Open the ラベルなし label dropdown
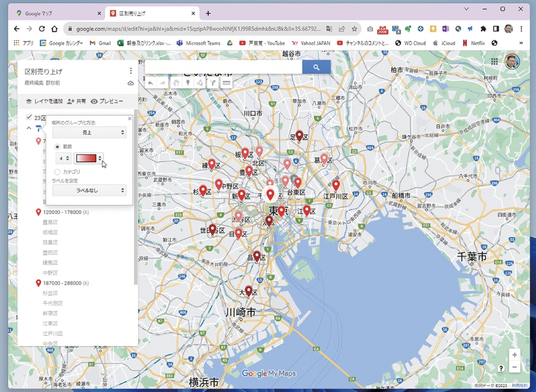 click(x=89, y=191)
